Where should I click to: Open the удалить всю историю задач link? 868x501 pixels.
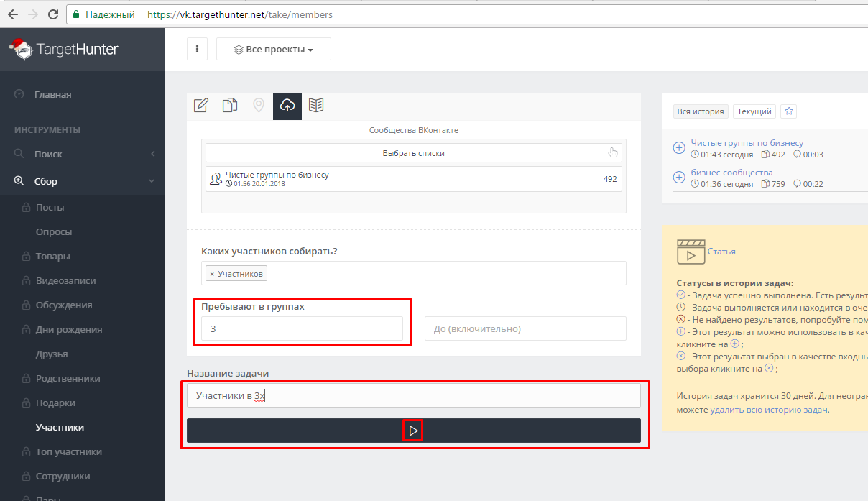click(769, 410)
